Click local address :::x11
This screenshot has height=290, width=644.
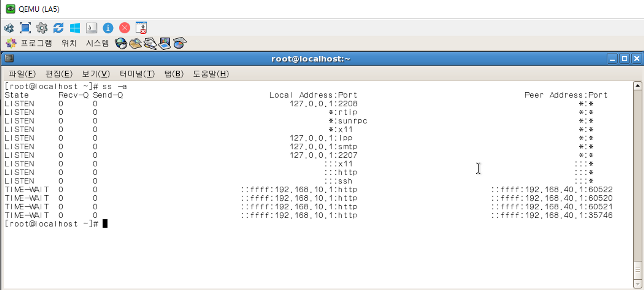(x=338, y=164)
